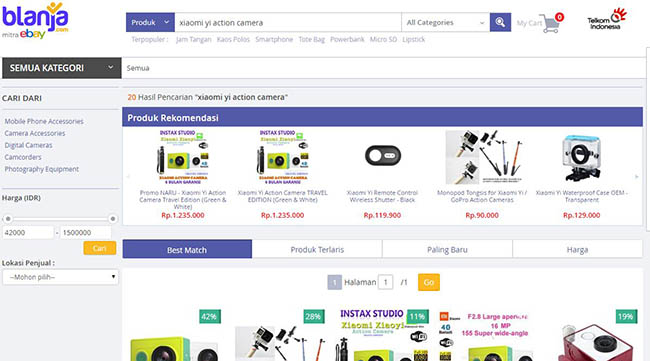Open the All Categories dropdown
Screen dimensions: 650x361
(445, 22)
